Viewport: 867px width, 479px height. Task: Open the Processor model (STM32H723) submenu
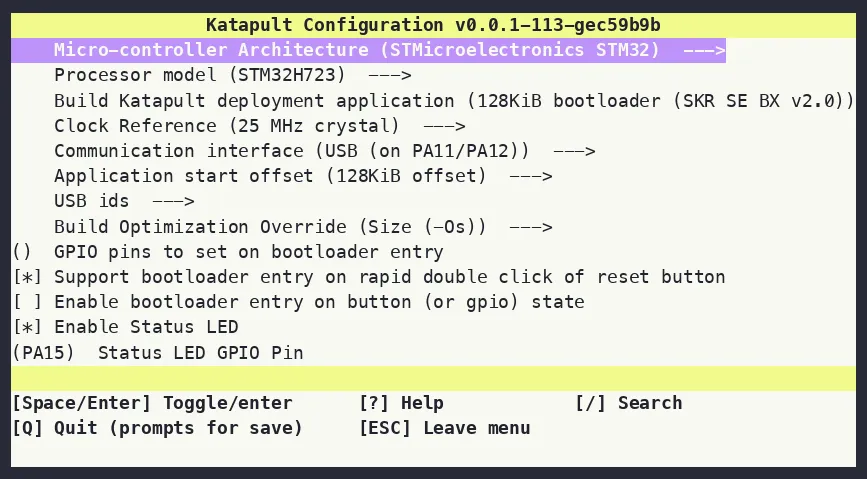233,75
